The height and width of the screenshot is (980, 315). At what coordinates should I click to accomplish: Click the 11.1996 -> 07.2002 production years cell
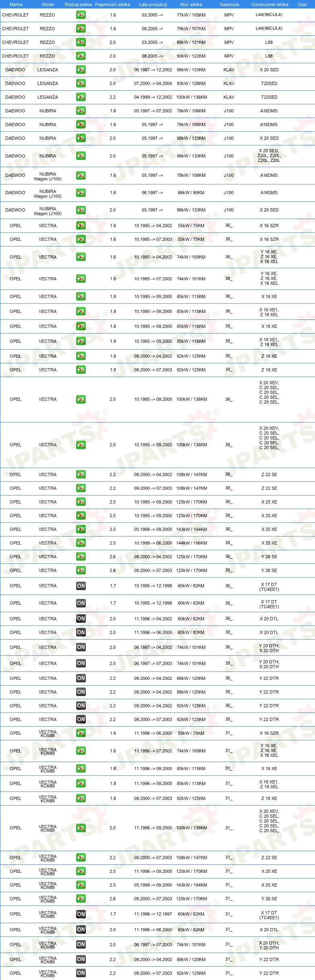pyautogui.click(x=153, y=751)
